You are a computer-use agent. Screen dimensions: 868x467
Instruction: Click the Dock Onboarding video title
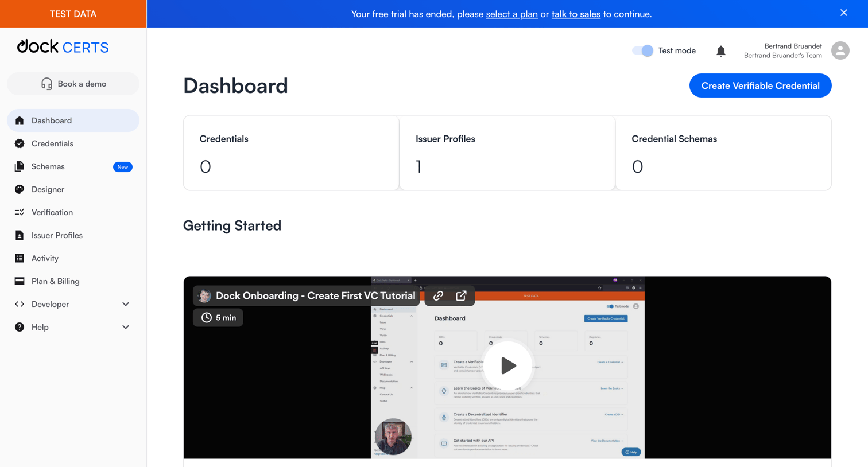(x=315, y=295)
